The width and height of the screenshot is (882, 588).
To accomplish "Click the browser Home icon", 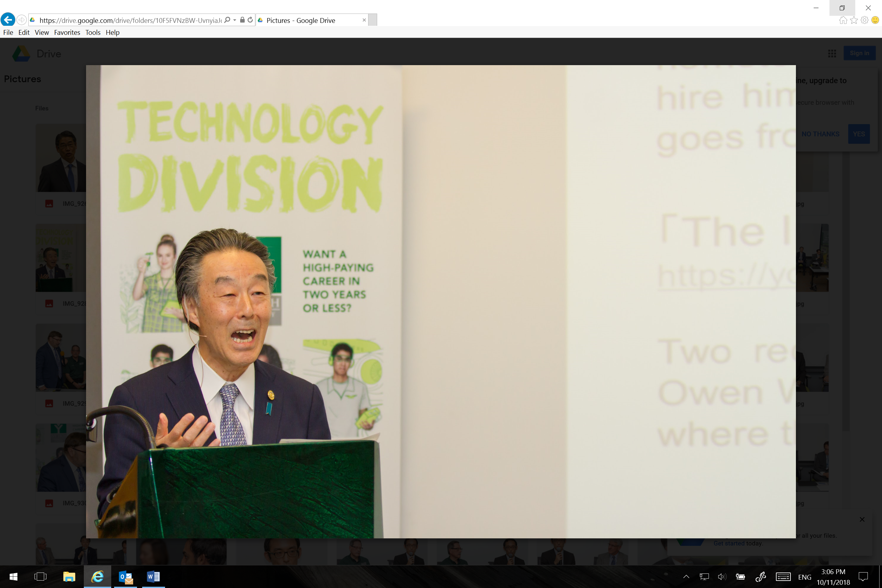I will click(x=843, y=20).
